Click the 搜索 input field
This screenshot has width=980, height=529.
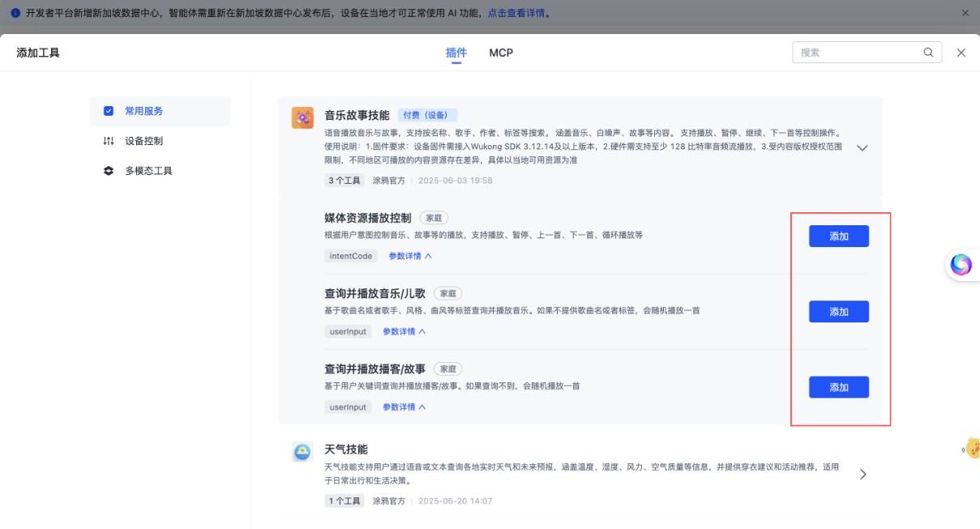coord(858,53)
